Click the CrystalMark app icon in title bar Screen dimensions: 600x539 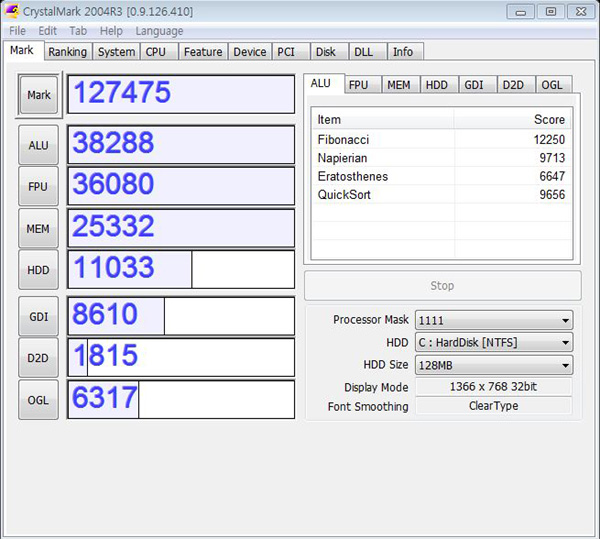point(13,12)
